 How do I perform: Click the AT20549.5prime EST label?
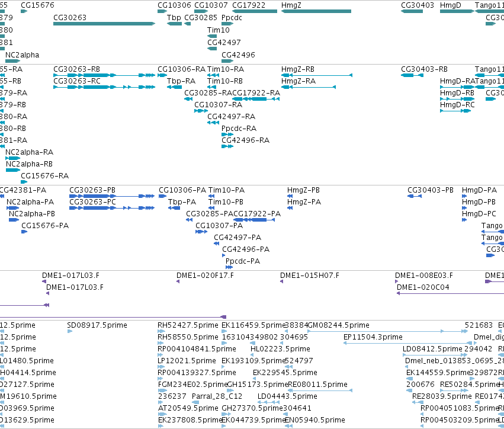pos(188,408)
